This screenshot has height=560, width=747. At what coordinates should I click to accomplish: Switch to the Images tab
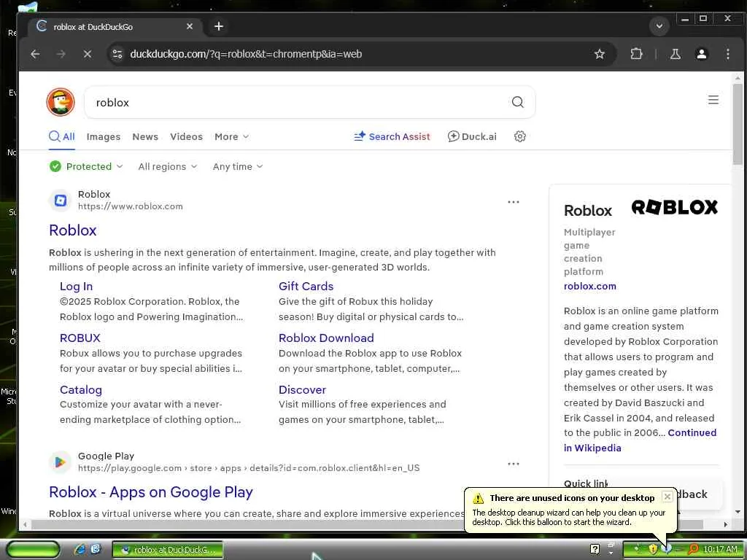tap(104, 136)
